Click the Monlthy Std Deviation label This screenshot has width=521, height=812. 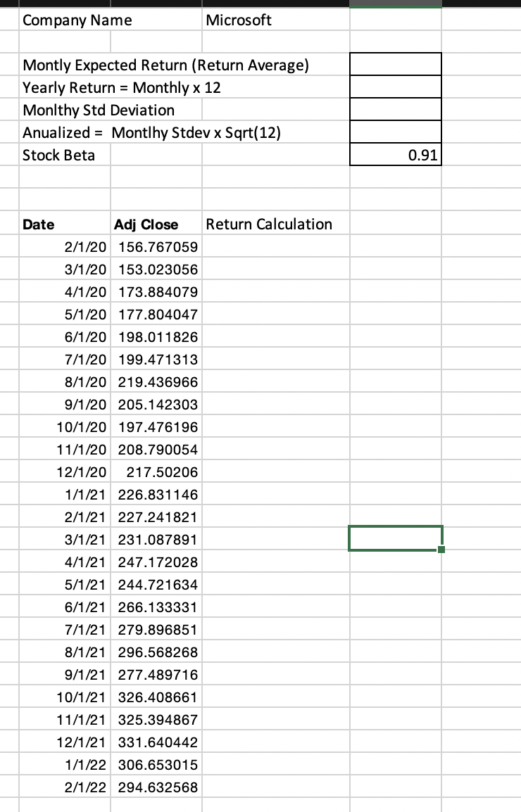click(99, 110)
